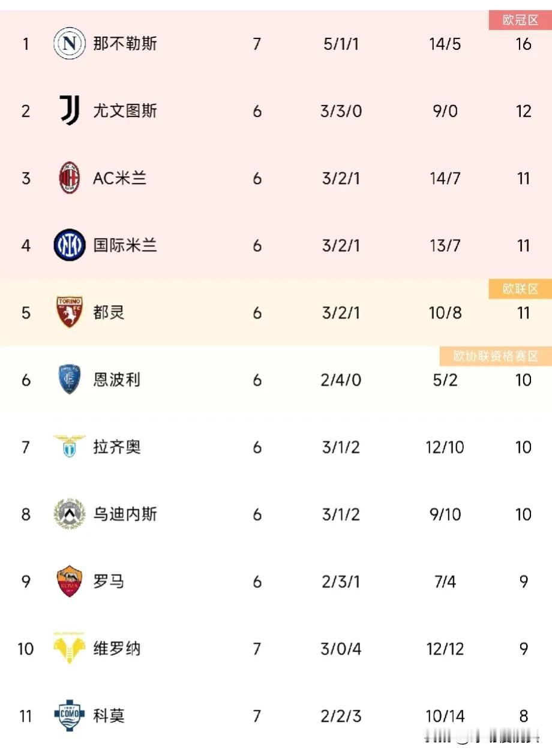Image resolution: width=552 pixels, height=756 pixels.
Task: Select the 欧协联资格赛区 zone label
Action: click(496, 356)
